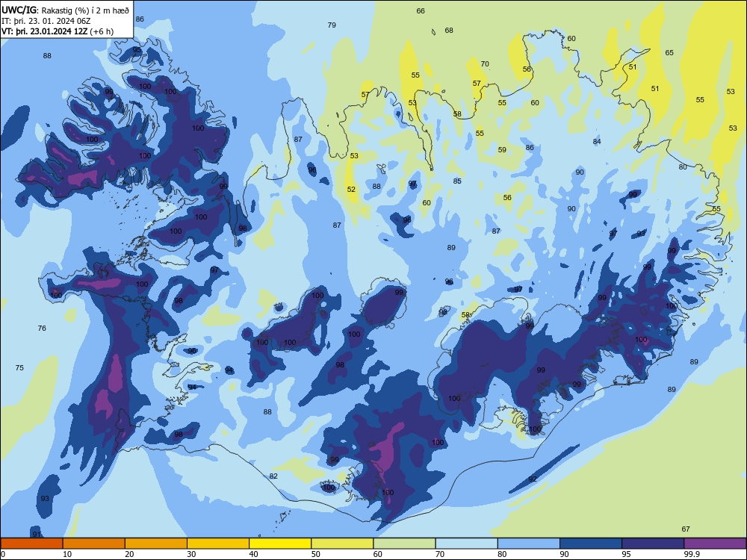This screenshot has height=560, width=747.
Task: Select the purple above-99.9 legend swatch
Action: click(715, 544)
